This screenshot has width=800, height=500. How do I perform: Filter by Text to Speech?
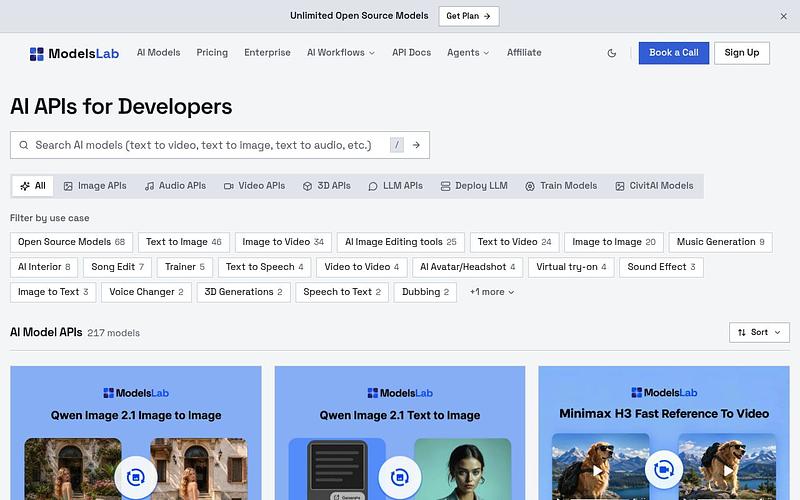click(x=265, y=267)
